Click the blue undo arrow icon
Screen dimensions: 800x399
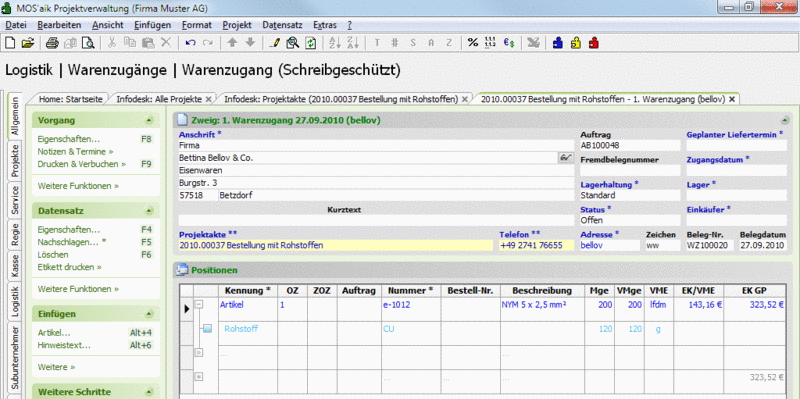click(190, 43)
